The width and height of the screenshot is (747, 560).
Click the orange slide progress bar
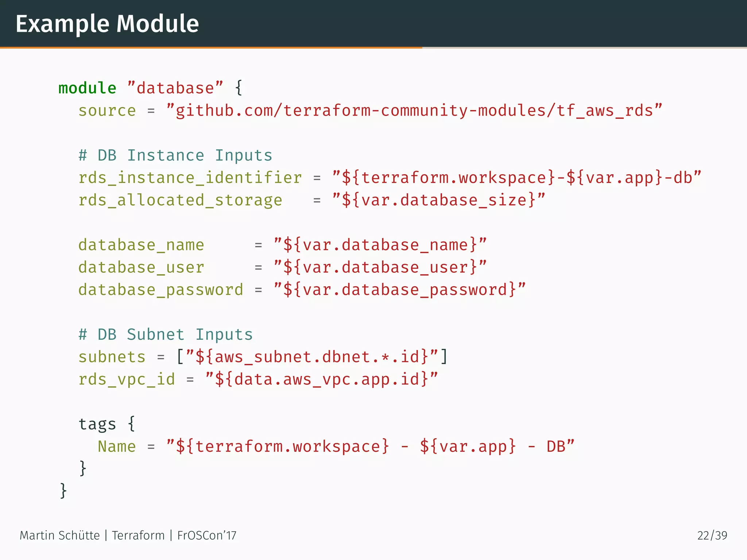coord(211,47)
